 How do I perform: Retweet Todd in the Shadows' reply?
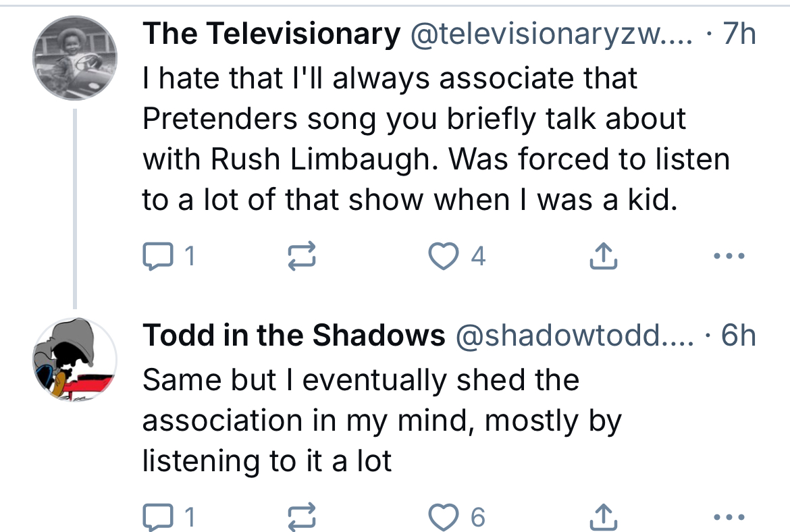(x=302, y=517)
